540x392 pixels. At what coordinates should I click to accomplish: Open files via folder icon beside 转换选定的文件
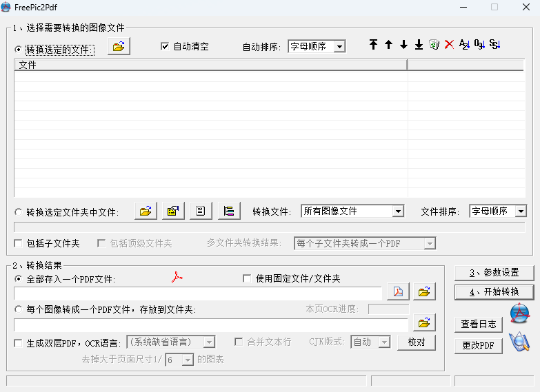119,47
